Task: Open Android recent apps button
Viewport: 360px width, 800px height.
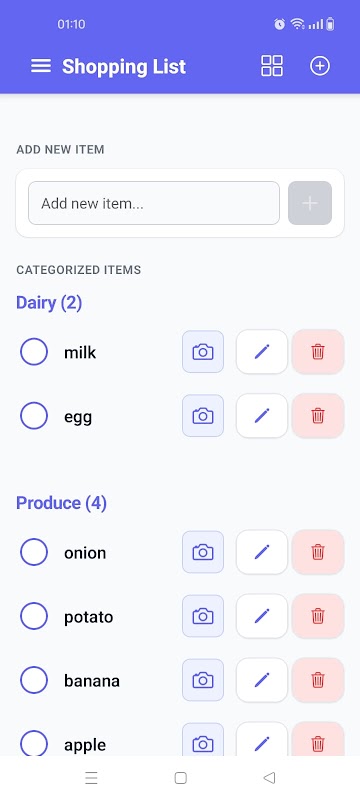Action: point(91,778)
